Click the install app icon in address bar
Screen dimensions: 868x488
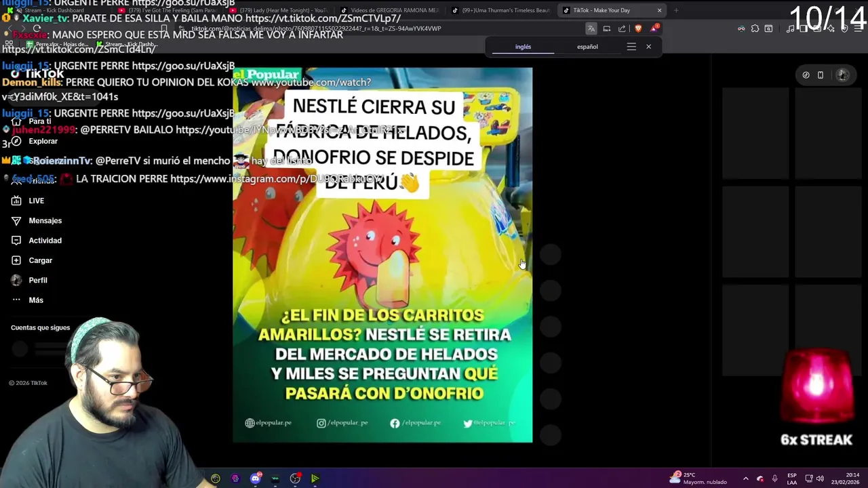607,28
